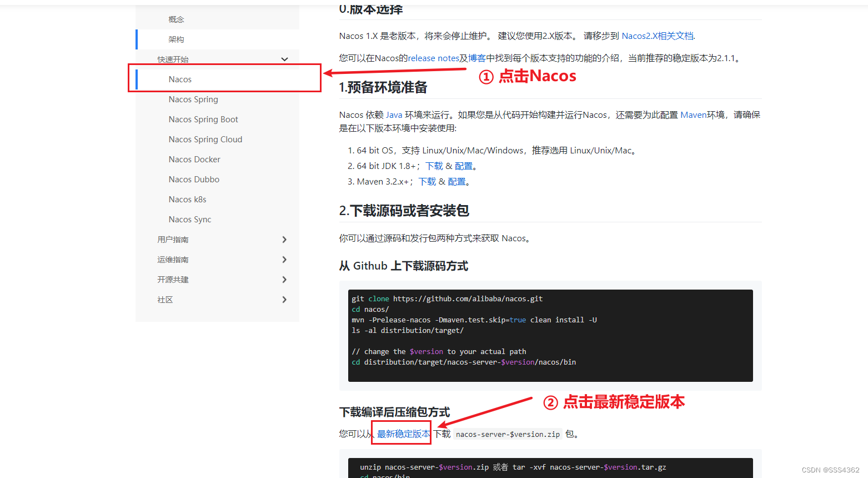The width and height of the screenshot is (868, 478).
Task: Open the 概念 sidebar item
Action: [x=176, y=19]
